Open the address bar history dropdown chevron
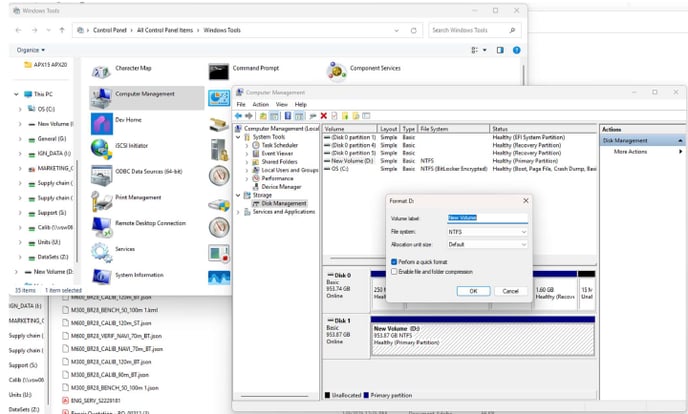 click(x=397, y=30)
